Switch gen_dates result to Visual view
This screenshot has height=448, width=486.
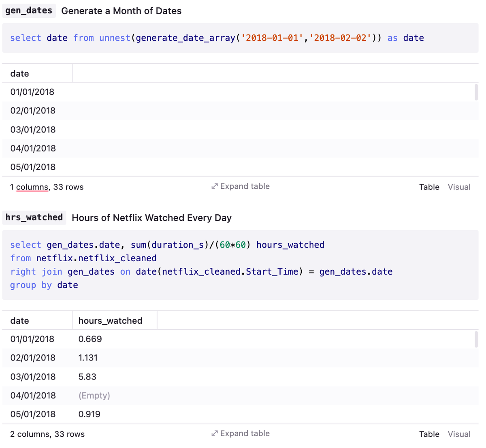(x=459, y=187)
